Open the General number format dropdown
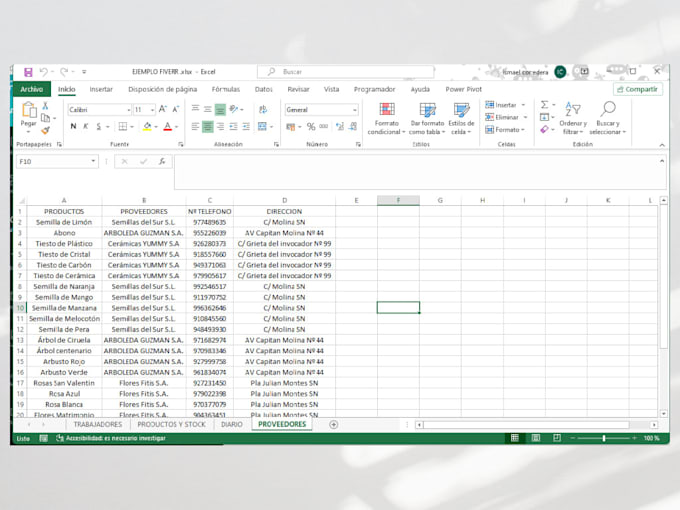This screenshot has height=510, width=680. tap(355, 110)
